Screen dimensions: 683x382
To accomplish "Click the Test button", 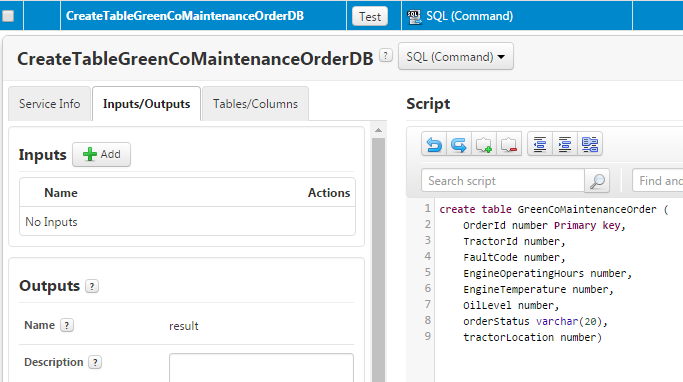I will tap(370, 17).
